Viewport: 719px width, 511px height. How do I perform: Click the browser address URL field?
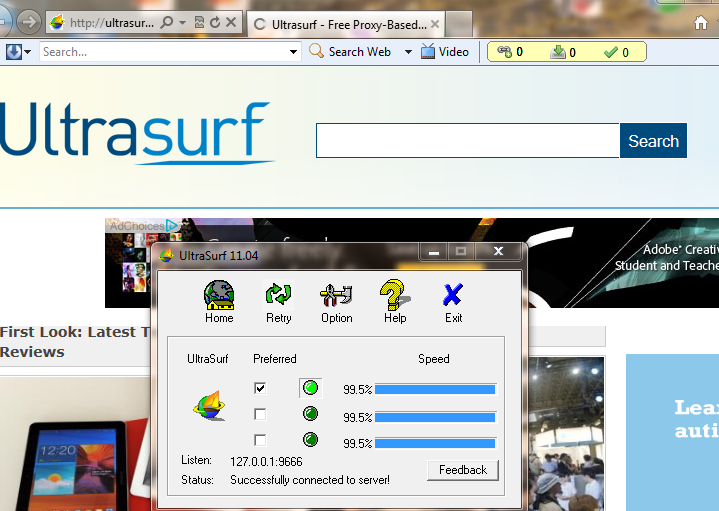(x=112, y=22)
